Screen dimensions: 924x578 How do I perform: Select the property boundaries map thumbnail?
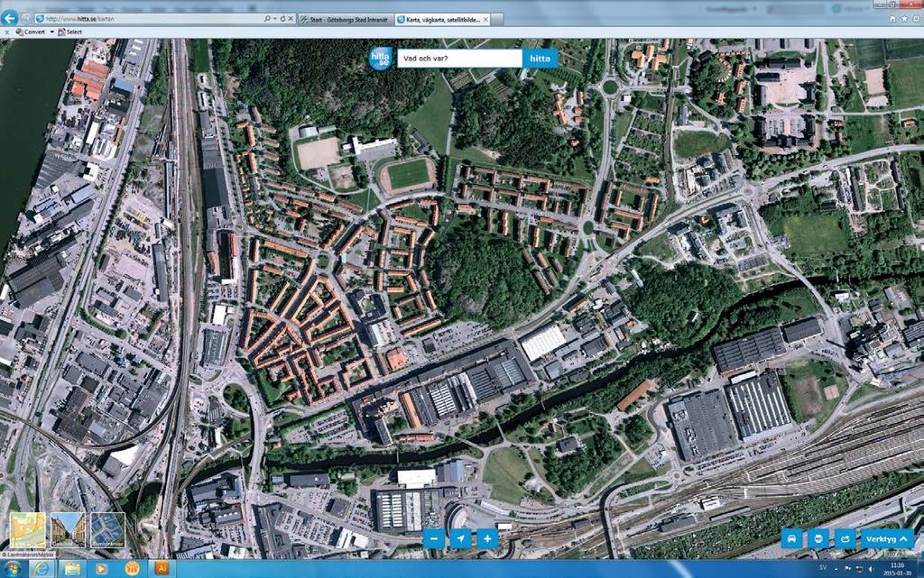tap(108, 530)
